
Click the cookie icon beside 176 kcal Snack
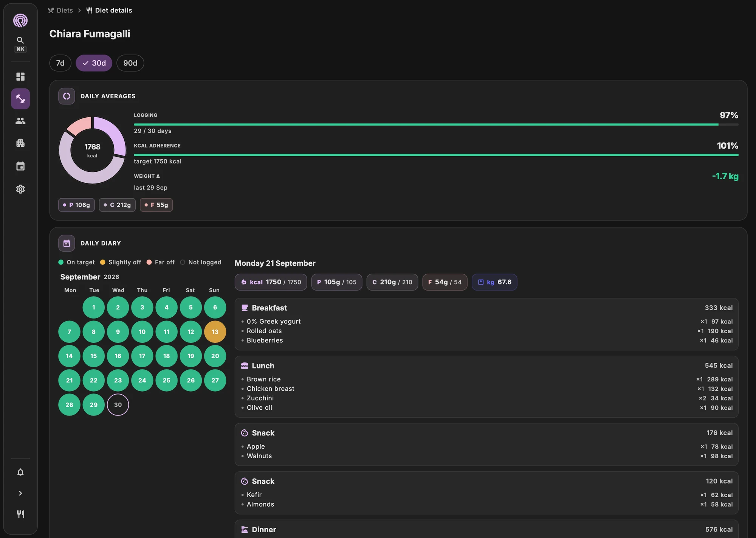(x=245, y=433)
